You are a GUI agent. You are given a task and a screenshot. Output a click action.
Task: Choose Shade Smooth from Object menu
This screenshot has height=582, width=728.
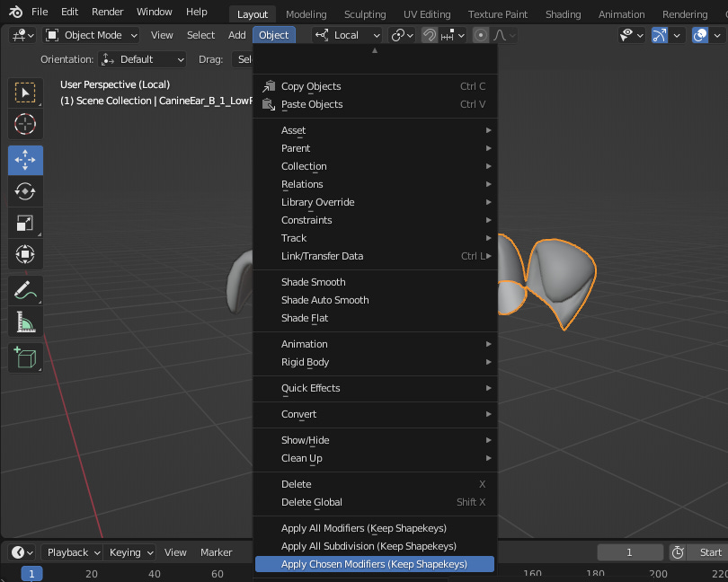click(x=313, y=282)
